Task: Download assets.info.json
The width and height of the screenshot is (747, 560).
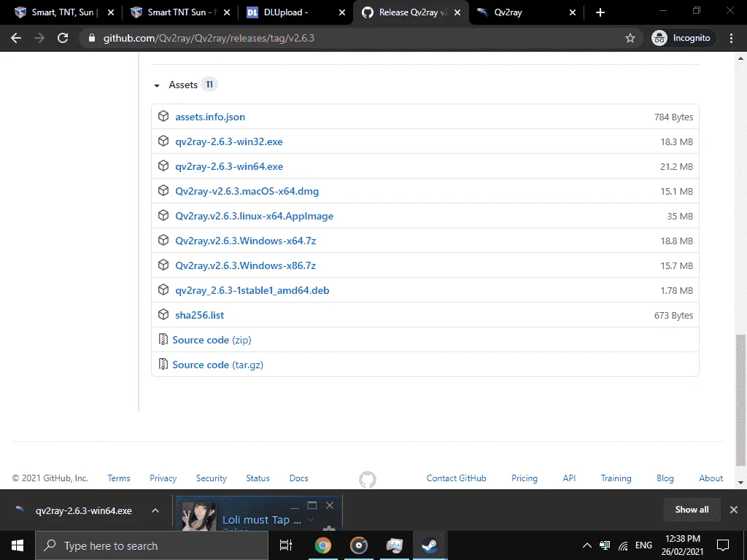Action: [x=210, y=117]
